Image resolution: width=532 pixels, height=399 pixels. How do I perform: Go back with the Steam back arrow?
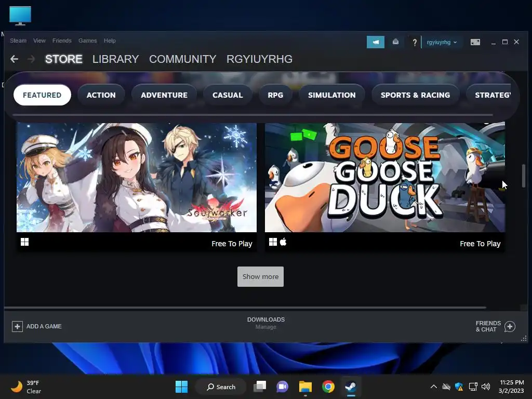tap(14, 59)
